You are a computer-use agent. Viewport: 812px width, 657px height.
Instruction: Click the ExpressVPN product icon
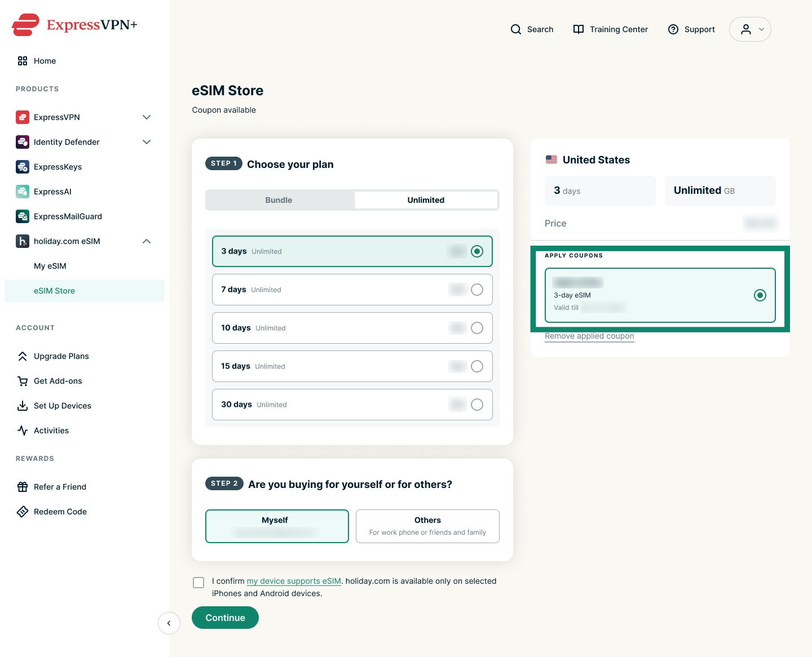[23, 117]
